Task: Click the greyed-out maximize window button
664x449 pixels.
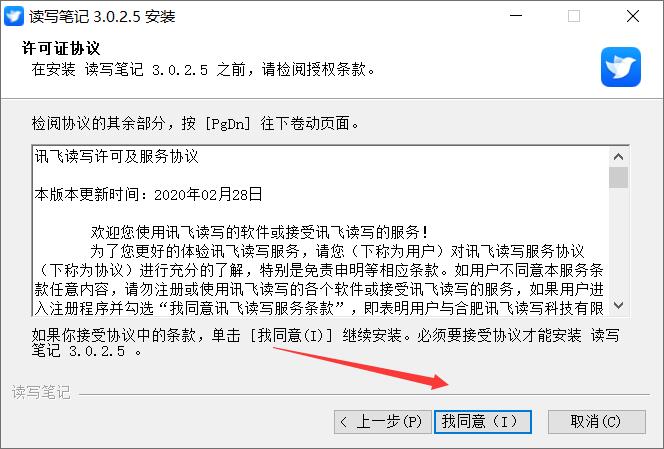Action: coord(574,16)
